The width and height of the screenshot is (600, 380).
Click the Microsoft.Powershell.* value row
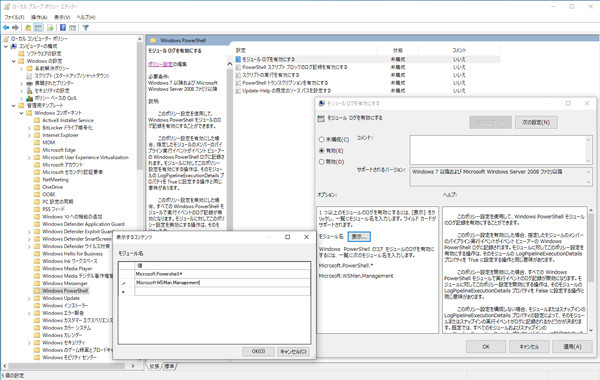pyautogui.click(x=222, y=274)
